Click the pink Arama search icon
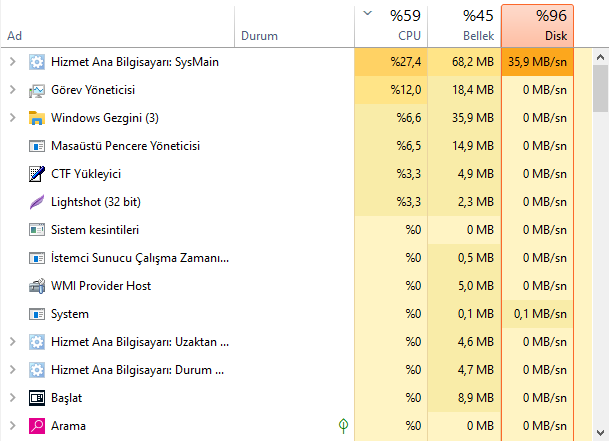Viewport: 609px width, 441px height. (37, 426)
